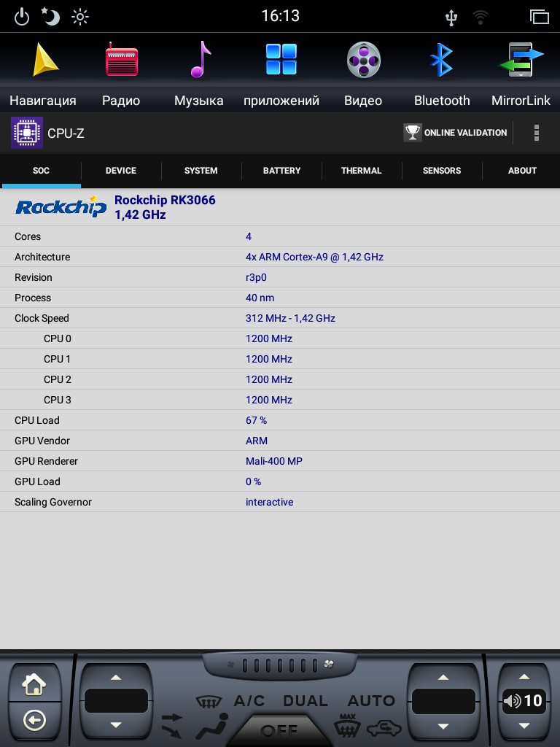The height and width of the screenshot is (747, 560).
Task: Click GPU Renderer value Mali-400 MP
Action: (274, 461)
